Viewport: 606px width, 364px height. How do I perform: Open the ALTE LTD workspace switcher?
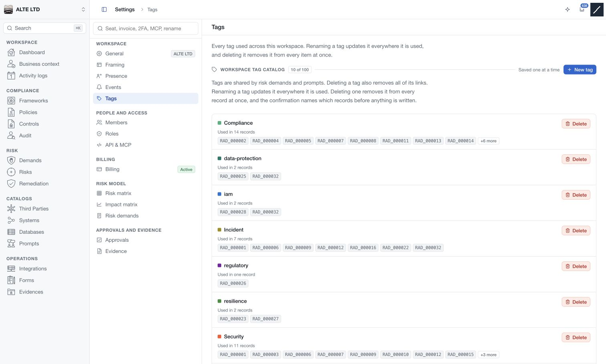point(44,9)
